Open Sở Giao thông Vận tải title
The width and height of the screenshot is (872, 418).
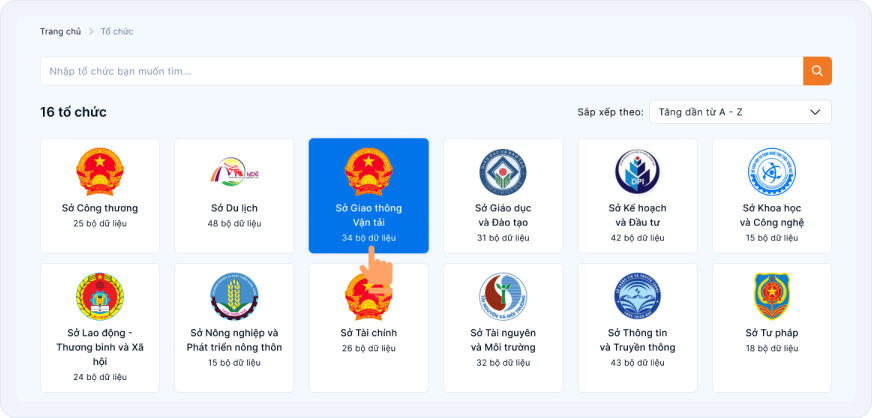click(x=369, y=216)
